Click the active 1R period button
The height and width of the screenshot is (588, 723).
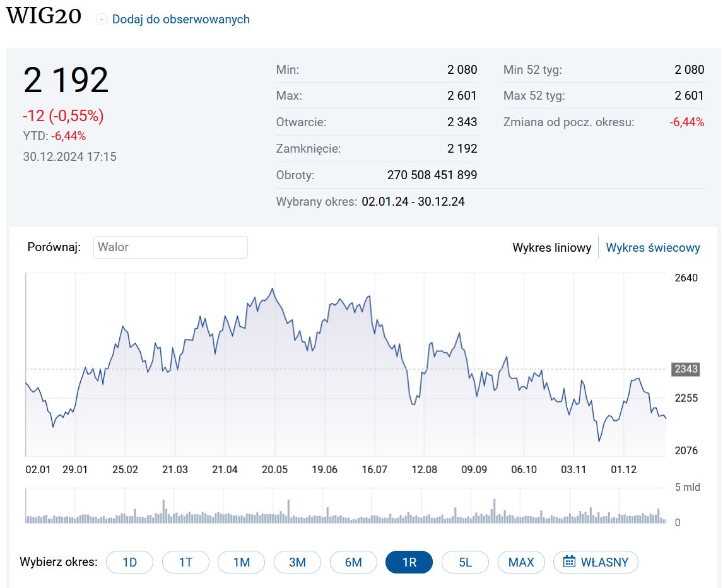(409, 562)
